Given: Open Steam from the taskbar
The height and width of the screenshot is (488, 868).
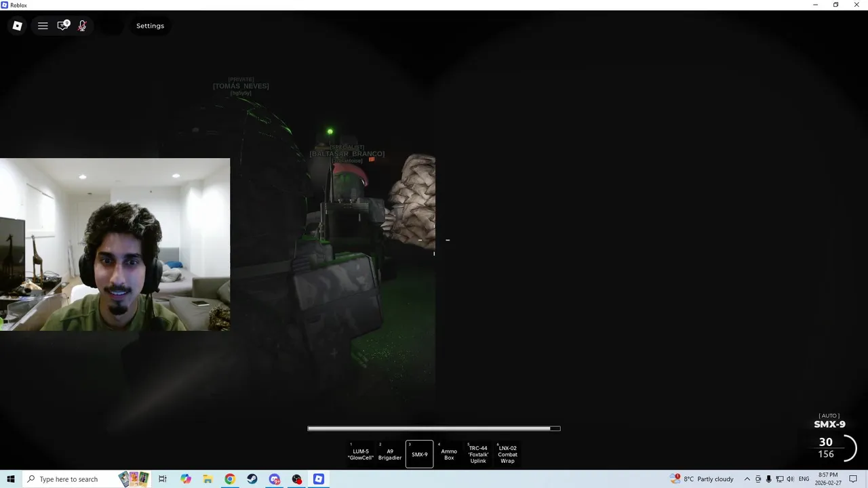Looking at the screenshot, I should [x=252, y=479].
